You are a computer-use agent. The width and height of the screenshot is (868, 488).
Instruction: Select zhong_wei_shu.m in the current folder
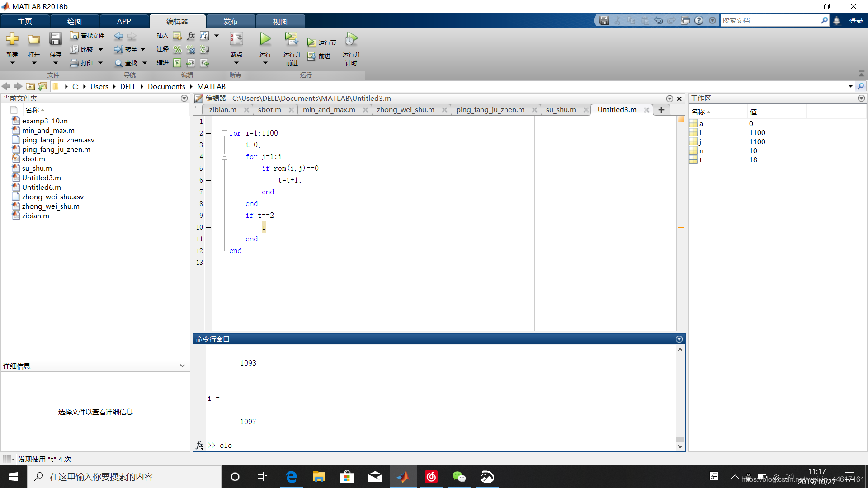click(x=51, y=206)
